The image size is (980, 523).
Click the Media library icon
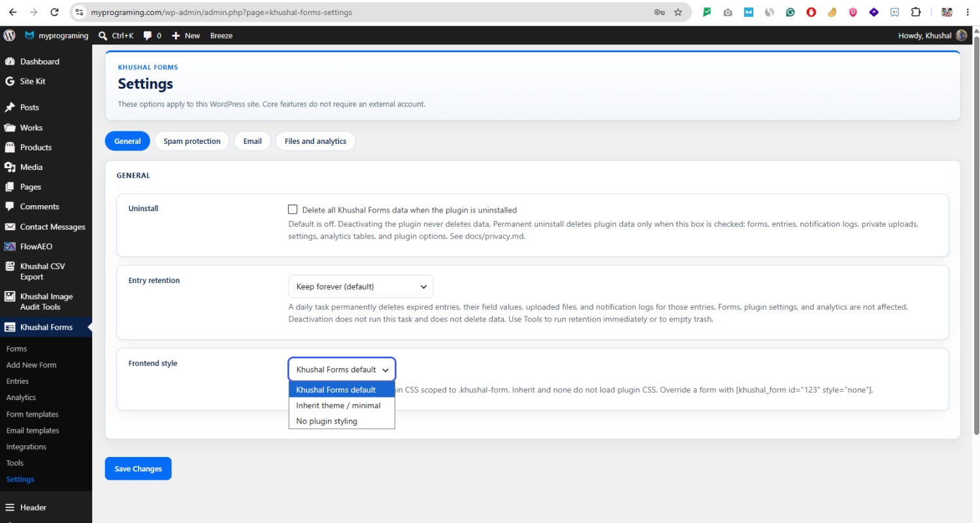tap(10, 167)
